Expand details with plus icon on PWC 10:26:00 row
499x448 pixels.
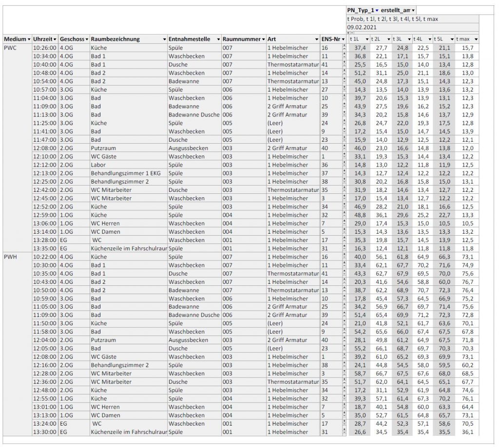tap(344, 46)
